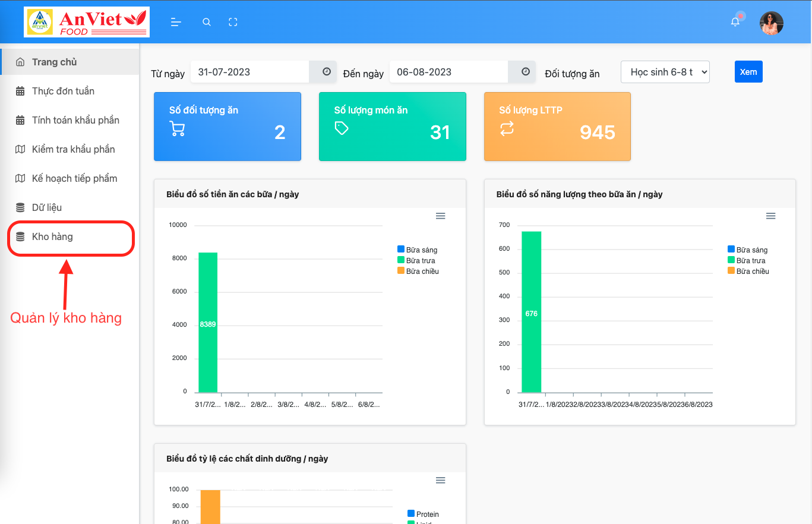812x524 pixels.
Task: Open the energy chart export menu
Action: click(770, 216)
